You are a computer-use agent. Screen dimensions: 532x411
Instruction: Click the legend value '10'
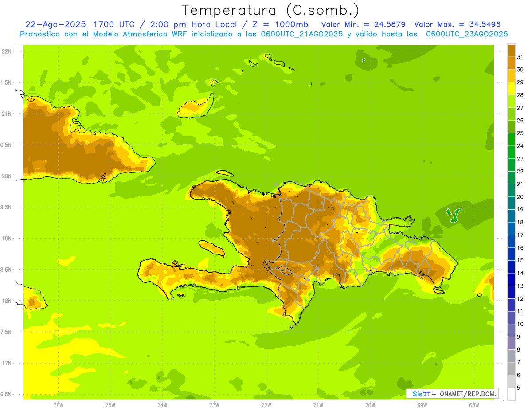pyautogui.click(x=520, y=324)
